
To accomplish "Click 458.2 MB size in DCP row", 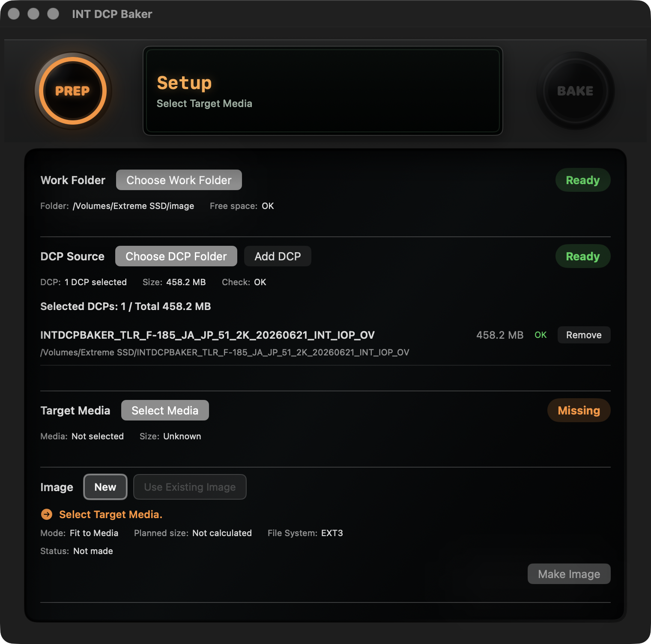I will click(500, 335).
